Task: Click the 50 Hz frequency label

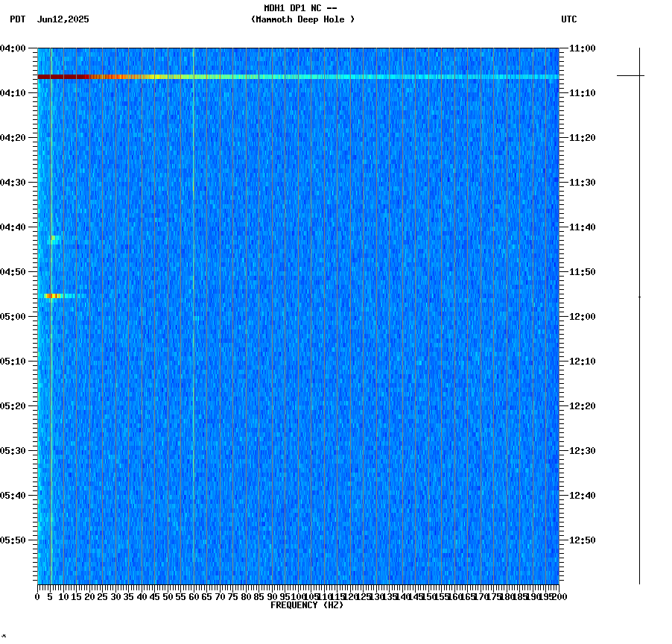Action: click(x=169, y=597)
